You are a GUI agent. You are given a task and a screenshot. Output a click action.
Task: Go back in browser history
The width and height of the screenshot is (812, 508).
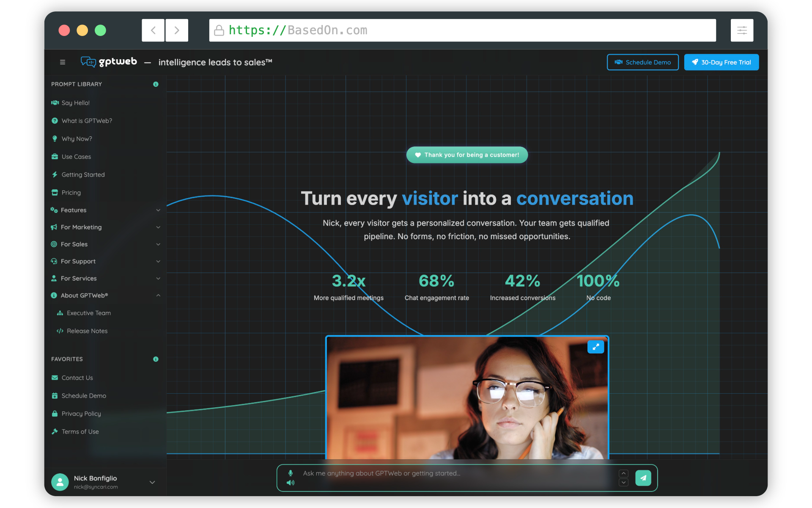[x=153, y=30]
